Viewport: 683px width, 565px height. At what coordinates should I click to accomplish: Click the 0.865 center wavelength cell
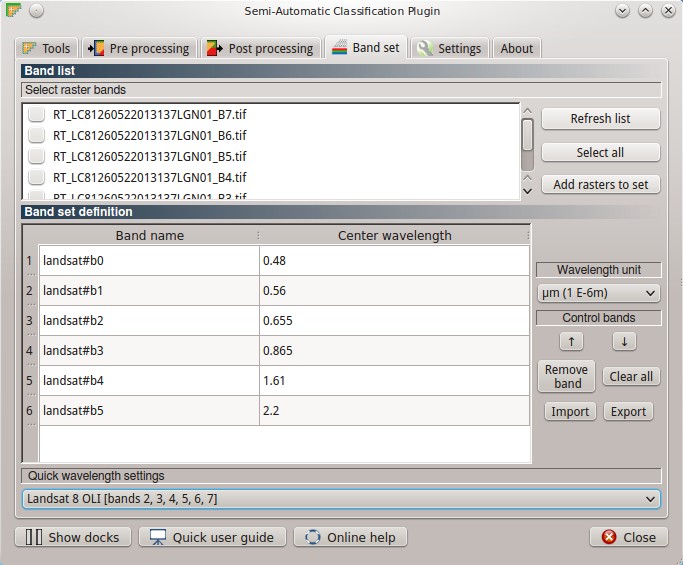click(x=395, y=351)
